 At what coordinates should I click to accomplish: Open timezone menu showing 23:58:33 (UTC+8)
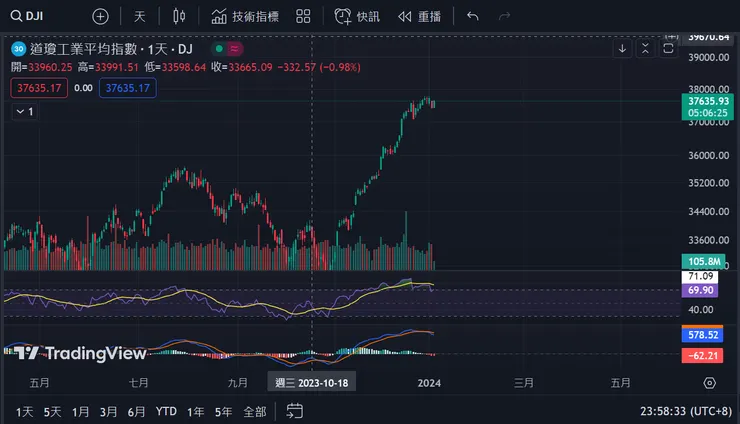[686, 411]
